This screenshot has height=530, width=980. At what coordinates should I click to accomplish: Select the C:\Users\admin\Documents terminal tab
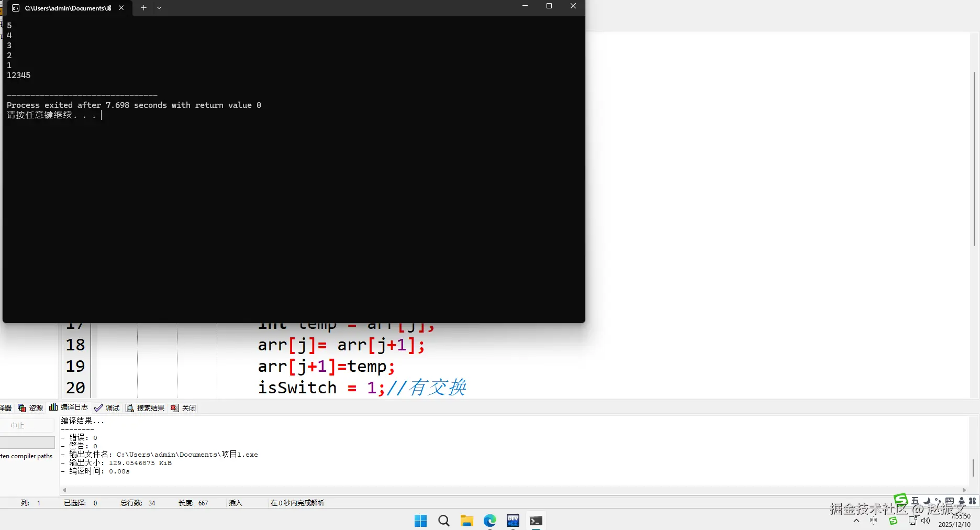pyautogui.click(x=68, y=8)
